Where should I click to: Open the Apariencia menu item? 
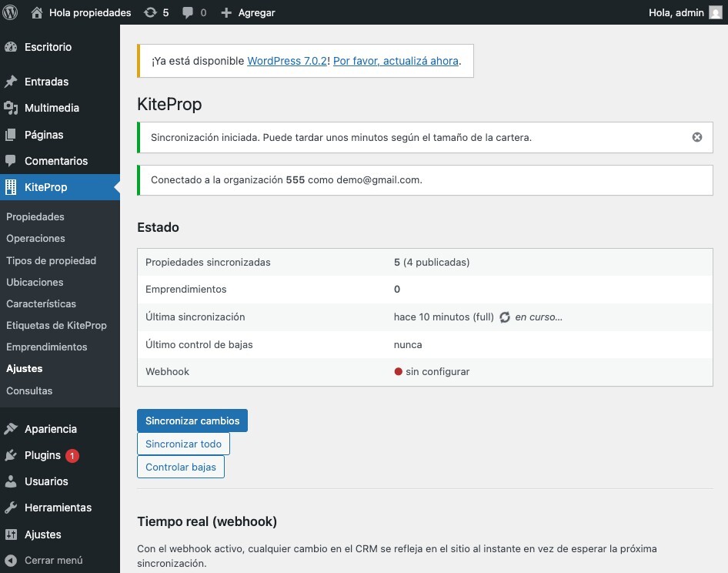[x=60, y=429]
